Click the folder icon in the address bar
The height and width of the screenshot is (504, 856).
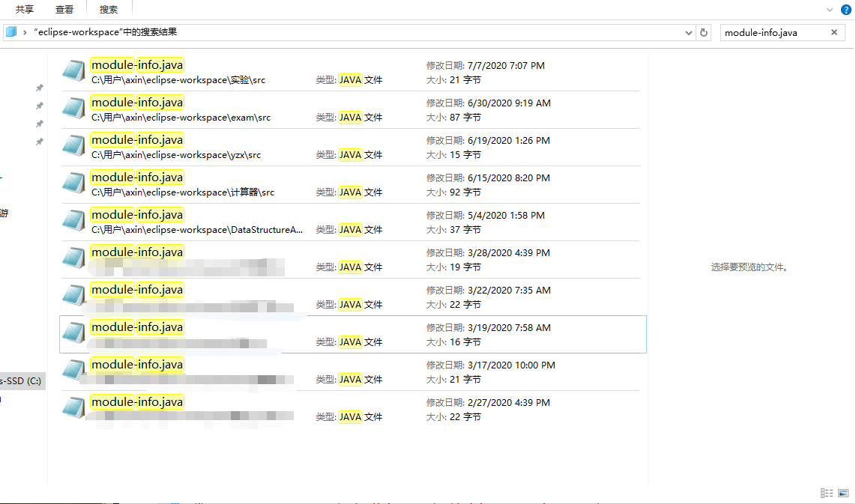(10, 31)
